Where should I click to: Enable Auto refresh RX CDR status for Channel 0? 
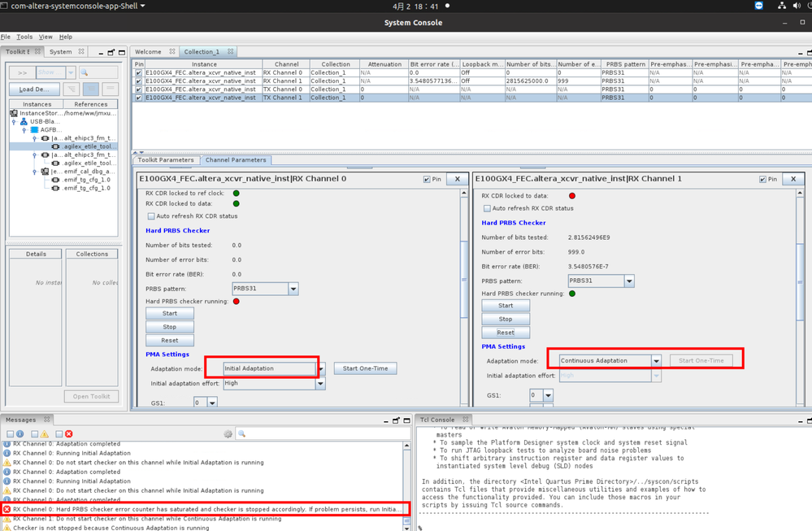tap(151, 216)
